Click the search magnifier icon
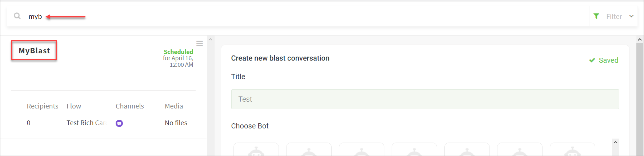The width and height of the screenshot is (644, 156). (x=17, y=16)
